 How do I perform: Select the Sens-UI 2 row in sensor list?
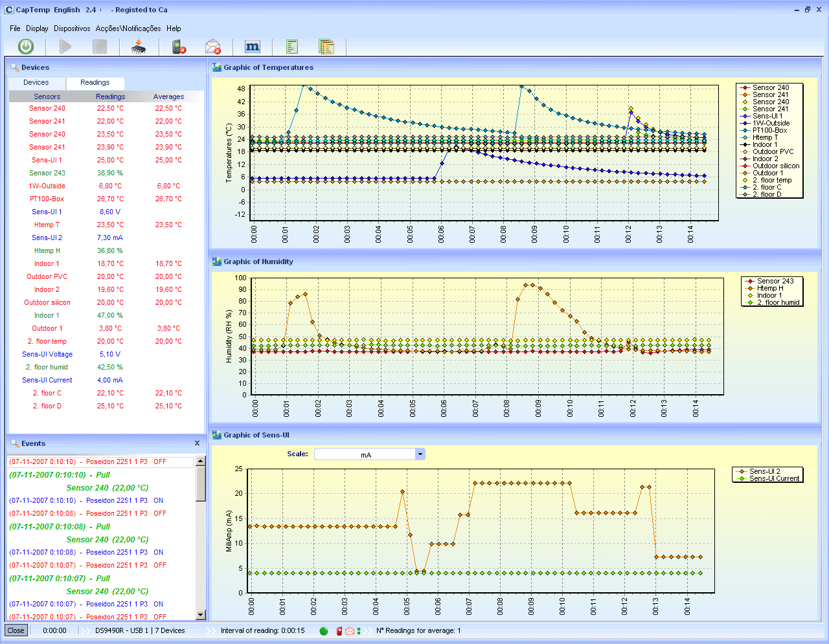[106, 238]
